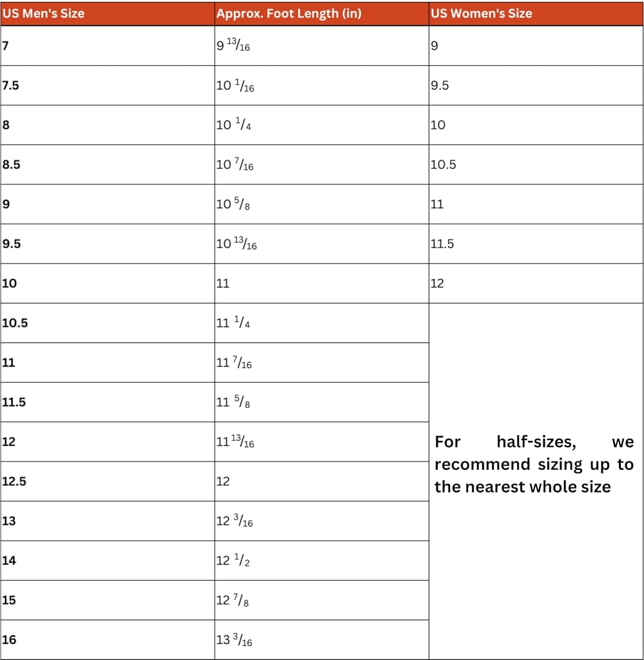Click the half-sizes recommendation note text
Viewport: 644px width, 660px height.
click(534, 464)
